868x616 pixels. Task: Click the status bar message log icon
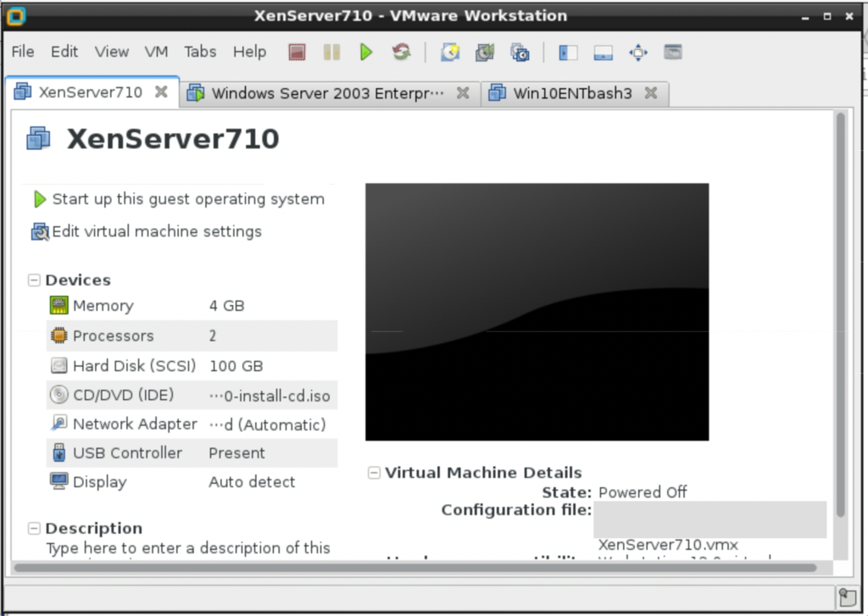[847, 597]
